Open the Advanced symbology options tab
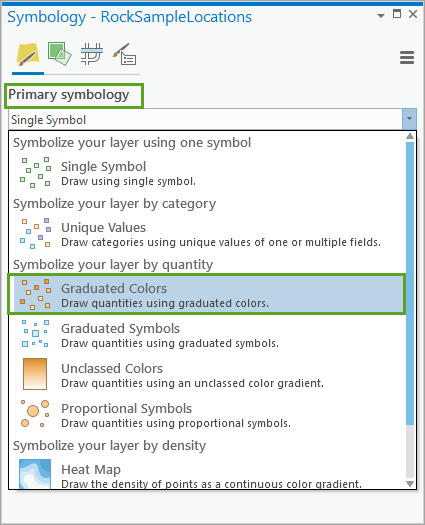 (x=124, y=54)
